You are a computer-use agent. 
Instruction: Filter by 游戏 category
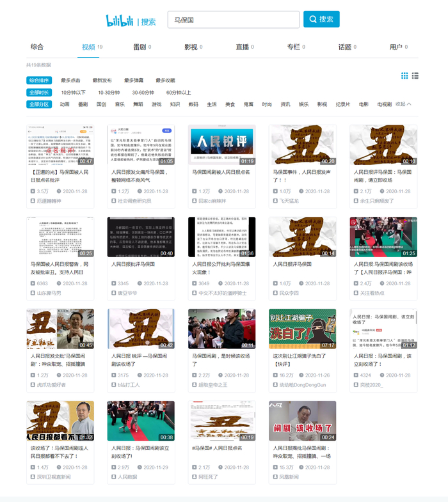pyautogui.click(x=156, y=104)
